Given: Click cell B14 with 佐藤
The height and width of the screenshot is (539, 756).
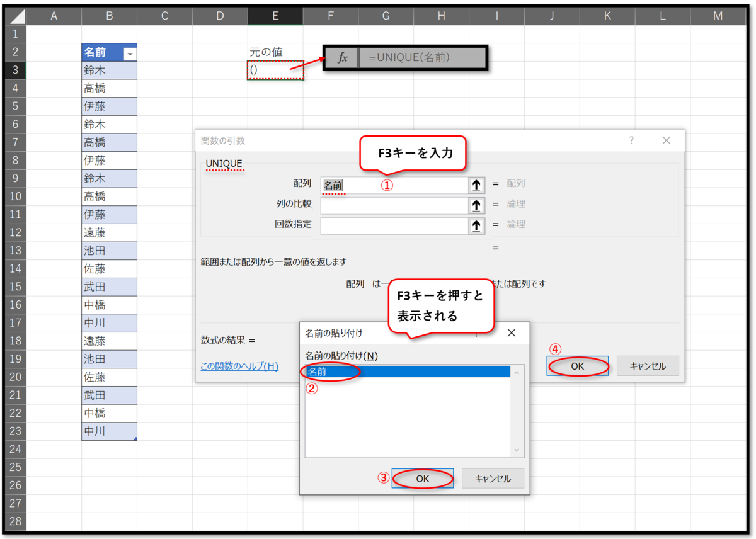Looking at the screenshot, I should (109, 269).
